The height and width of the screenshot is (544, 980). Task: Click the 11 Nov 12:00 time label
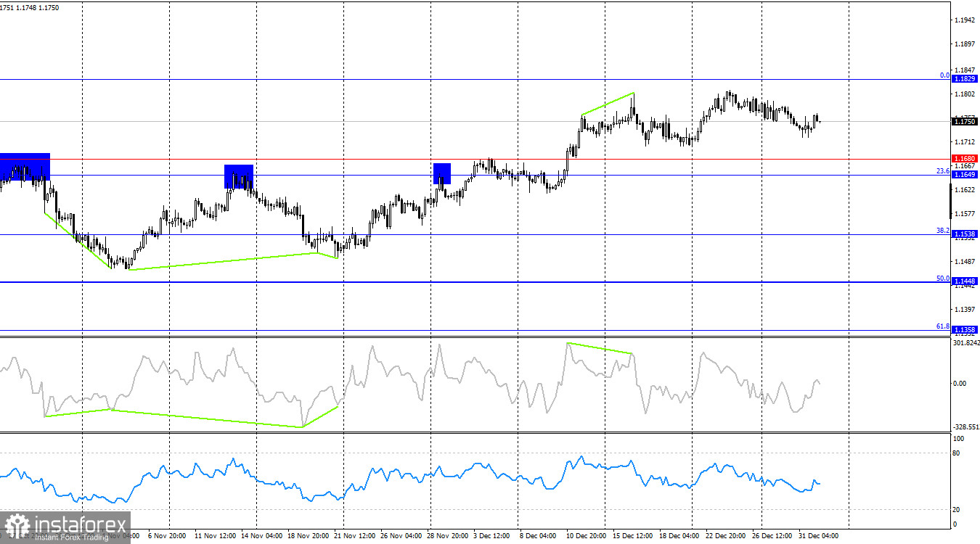coord(215,537)
